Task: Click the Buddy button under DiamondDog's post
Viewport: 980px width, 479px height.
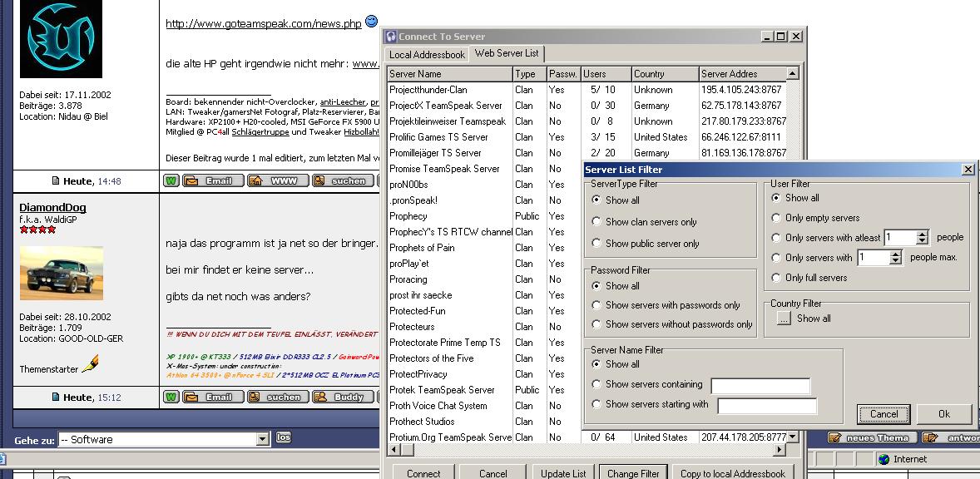Action: (343, 398)
